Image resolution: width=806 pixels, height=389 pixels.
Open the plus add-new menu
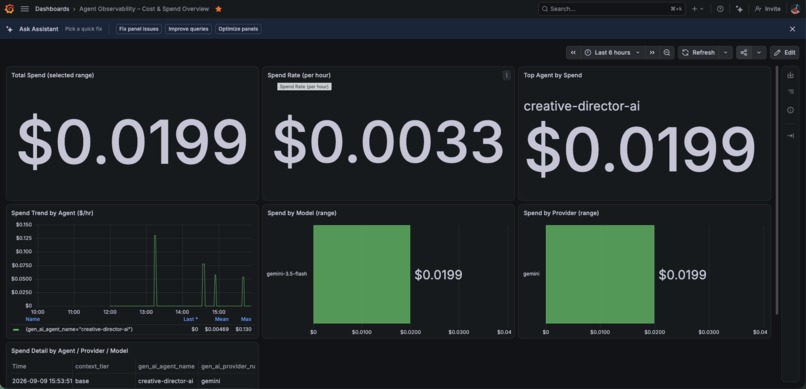[697, 9]
